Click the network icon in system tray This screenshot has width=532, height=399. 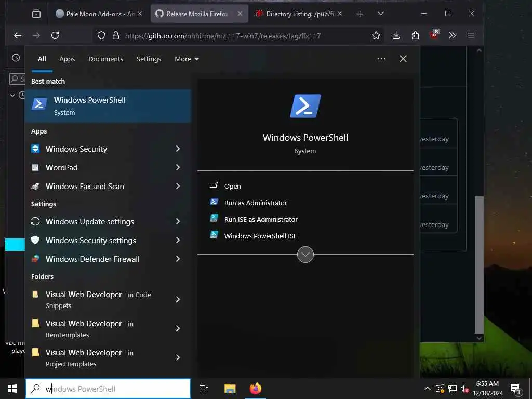452,389
